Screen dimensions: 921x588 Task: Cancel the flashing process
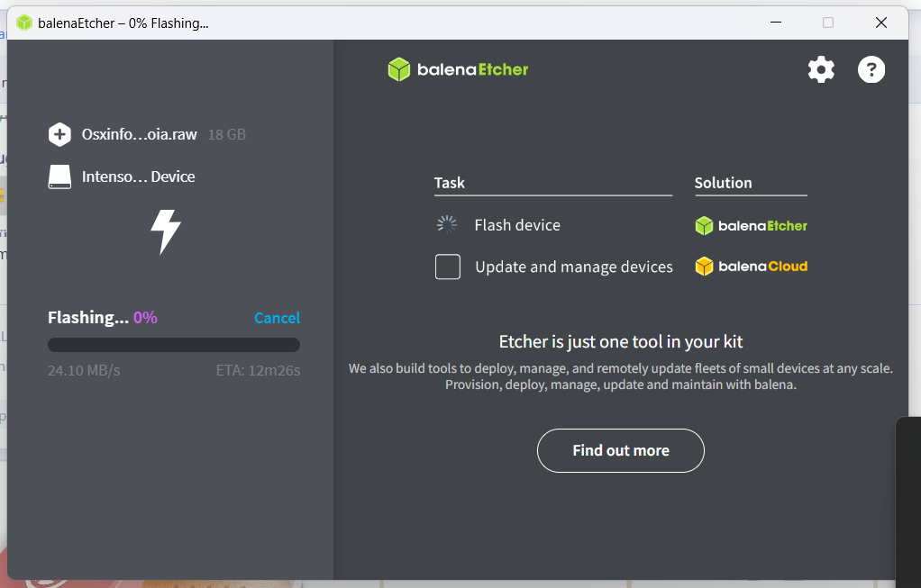(x=277, y=318)
